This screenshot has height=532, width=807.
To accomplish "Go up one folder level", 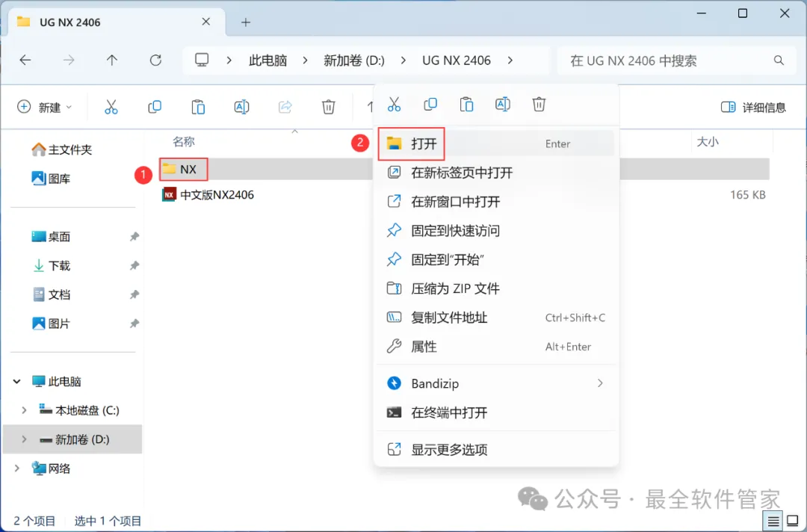I will 111,61.
